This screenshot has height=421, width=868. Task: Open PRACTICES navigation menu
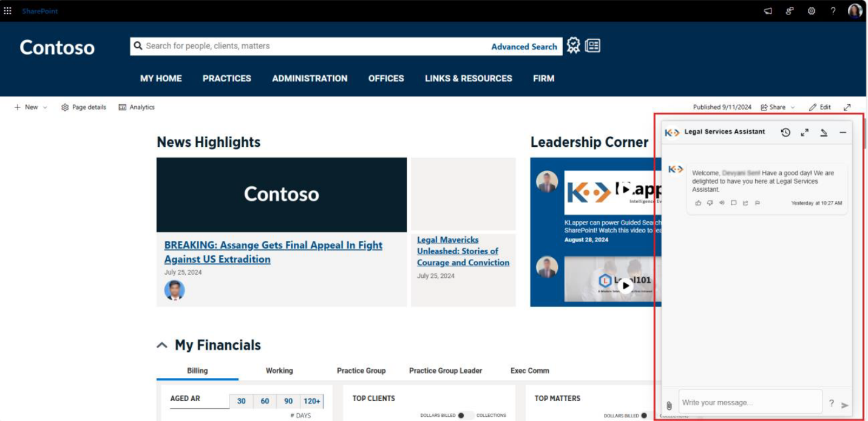coord(227,78)
